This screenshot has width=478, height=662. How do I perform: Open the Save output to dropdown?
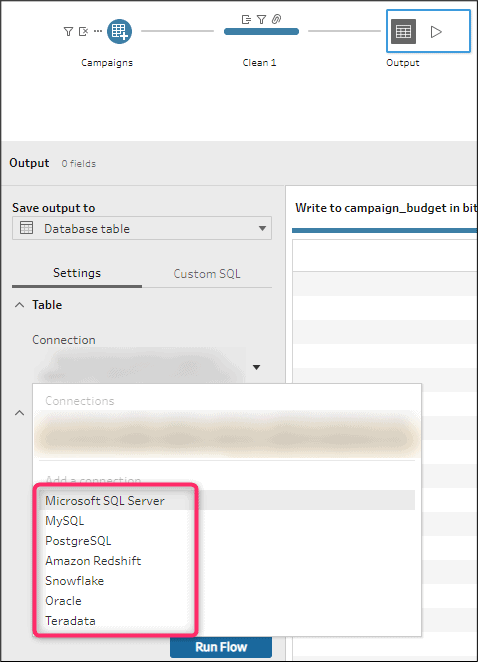click(142, 228)
